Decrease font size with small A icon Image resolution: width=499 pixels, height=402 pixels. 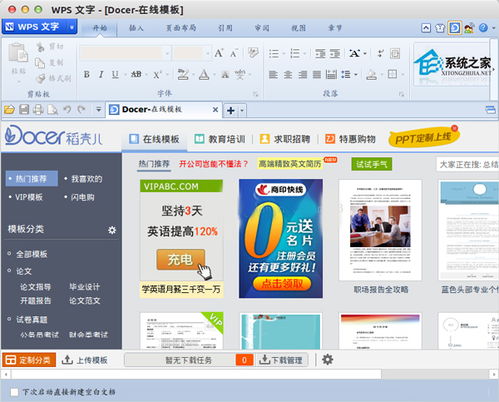(x=234, y=53)
